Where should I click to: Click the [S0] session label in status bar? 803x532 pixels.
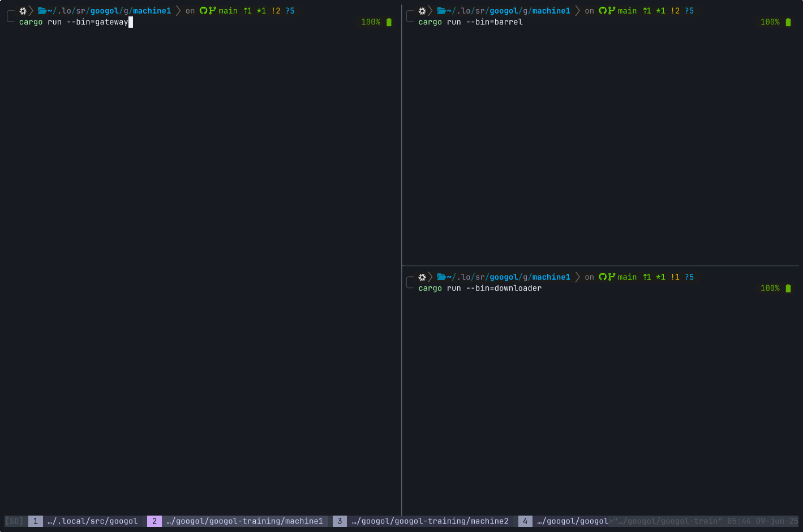14,521
